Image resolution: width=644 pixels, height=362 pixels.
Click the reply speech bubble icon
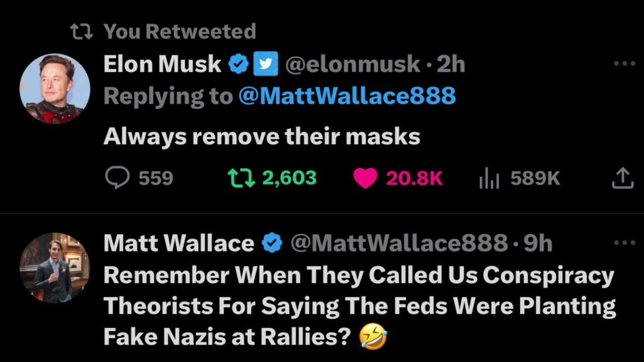117,178
